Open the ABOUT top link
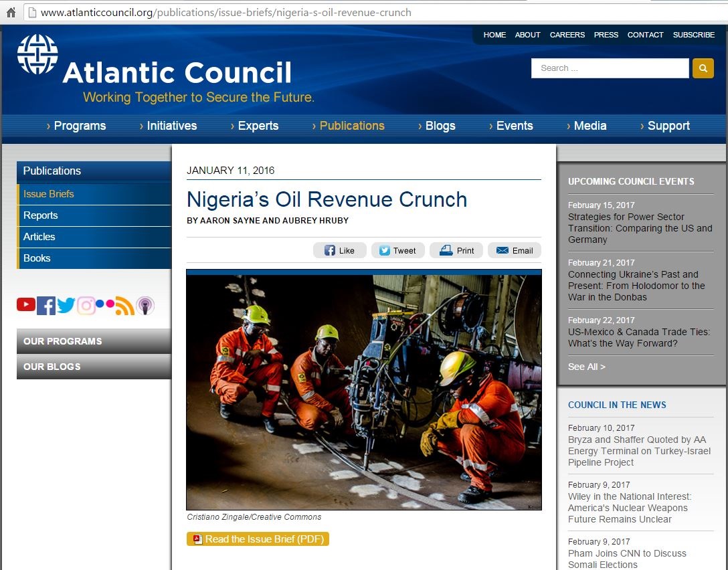Screen dimensions: 728x570 click(x=527, y=35)
